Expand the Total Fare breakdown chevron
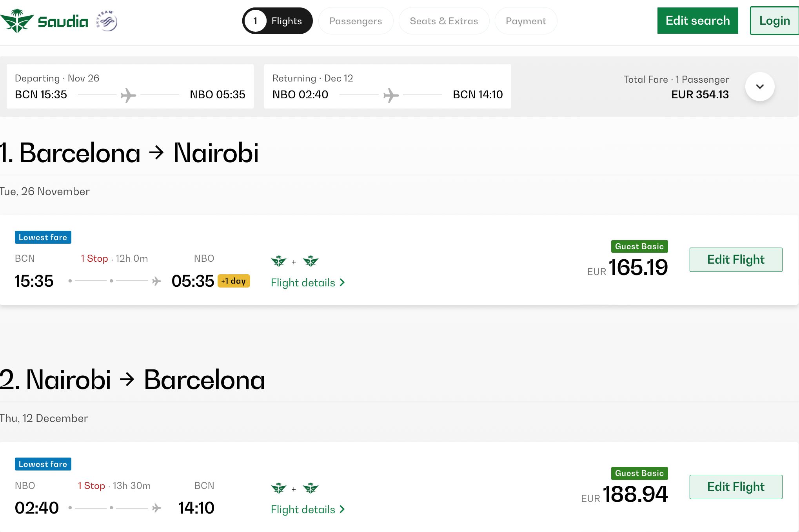The height and width of the screenshot is (532, 799). tap(759, 87)
